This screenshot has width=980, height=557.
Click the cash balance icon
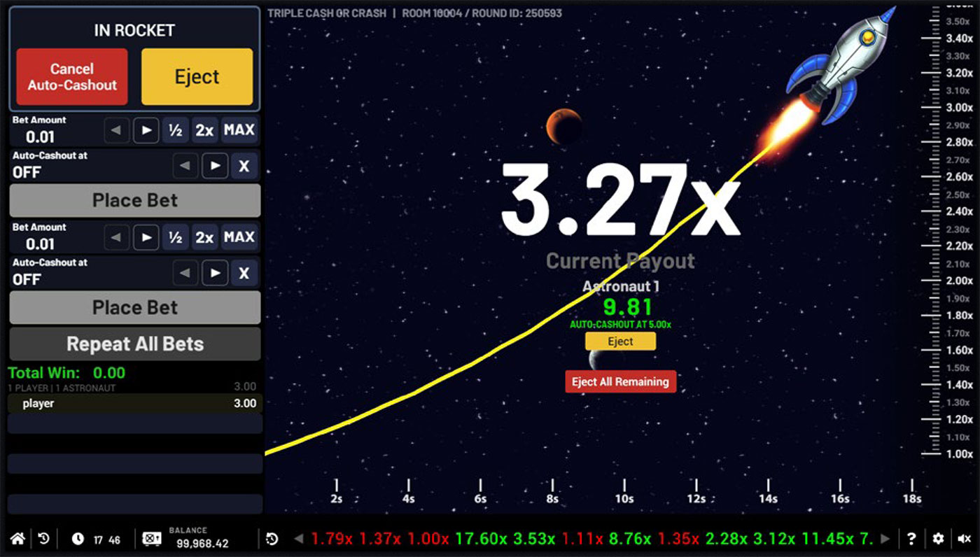click(152, 539)
